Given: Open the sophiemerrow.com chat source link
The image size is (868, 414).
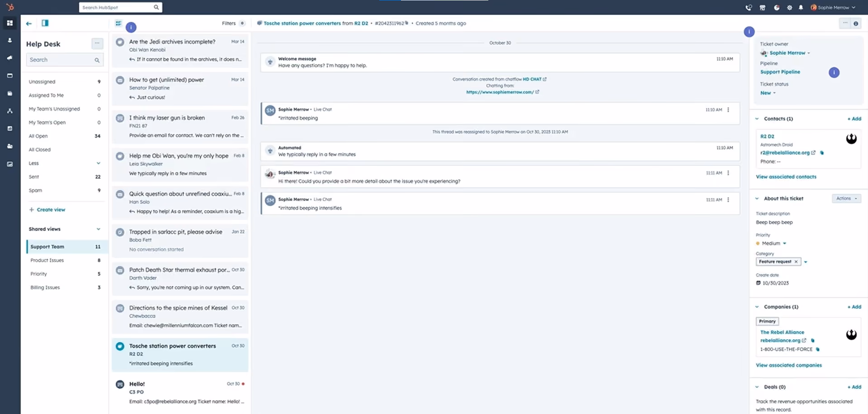Looking at the screenshot, I should pos(502,92).
